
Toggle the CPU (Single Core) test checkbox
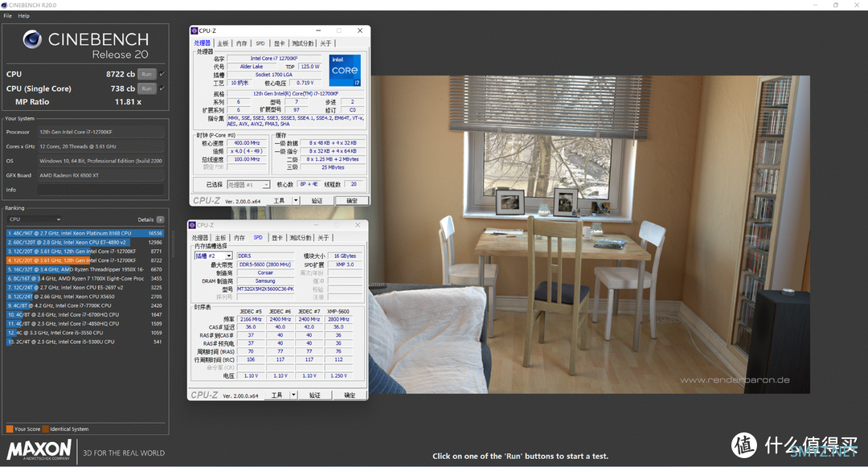162,88
